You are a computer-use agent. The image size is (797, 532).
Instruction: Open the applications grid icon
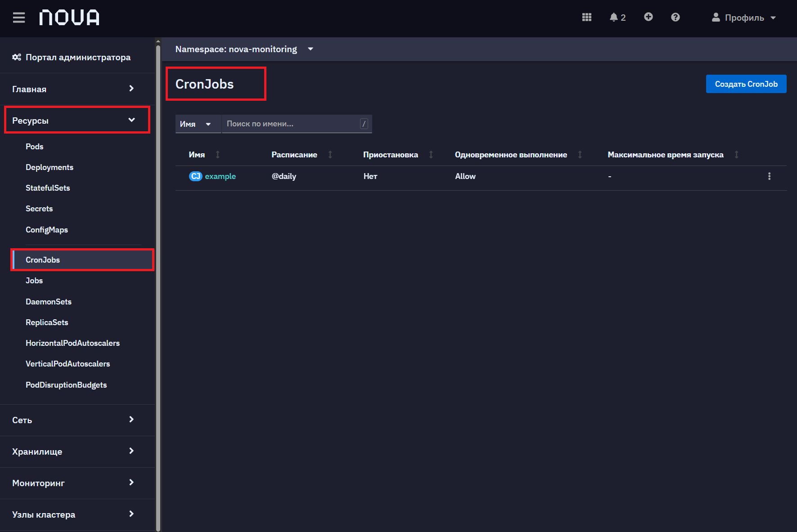pyautogui.click(x=587, y=17)
